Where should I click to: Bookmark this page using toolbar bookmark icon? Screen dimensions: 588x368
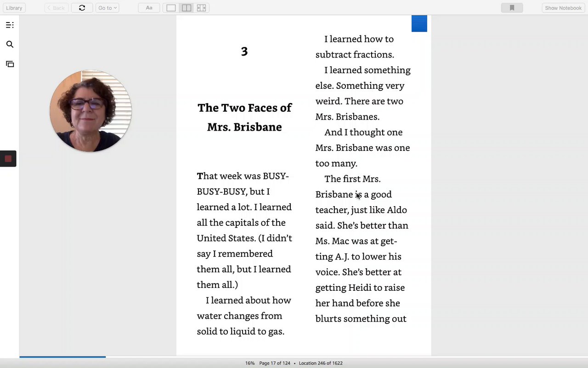coord(512,8)
